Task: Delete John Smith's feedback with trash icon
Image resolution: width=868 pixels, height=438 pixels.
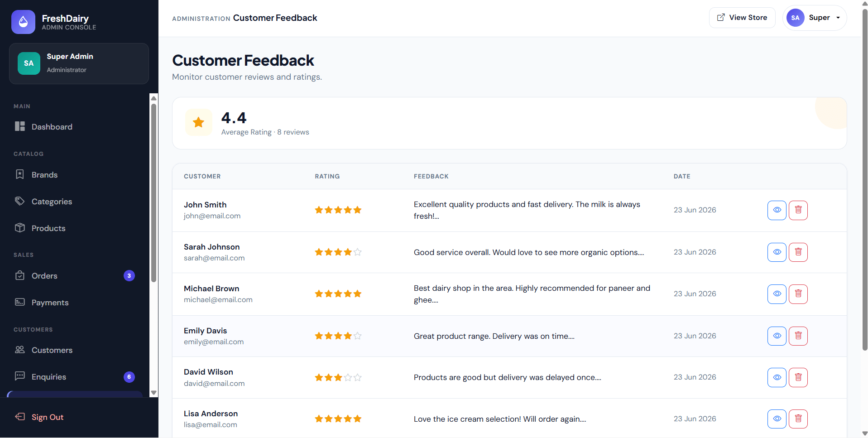Action: (x=798, y=210)
